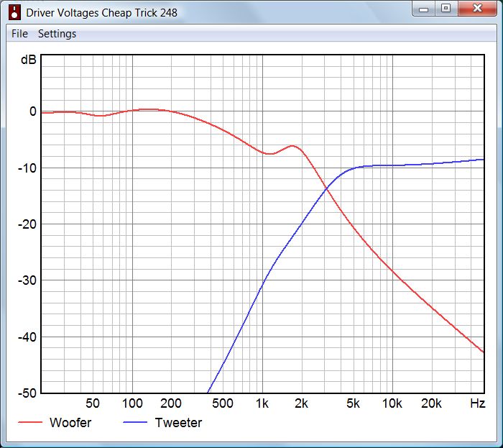Click the 10k frequency label
This screenshot has height=448, width=503.
(x=392, y=403)
